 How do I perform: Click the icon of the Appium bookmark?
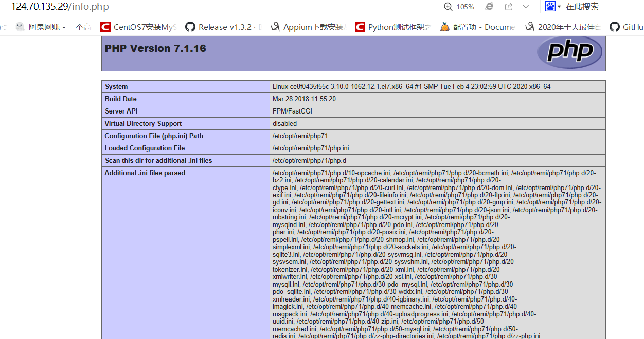point(275,27)
